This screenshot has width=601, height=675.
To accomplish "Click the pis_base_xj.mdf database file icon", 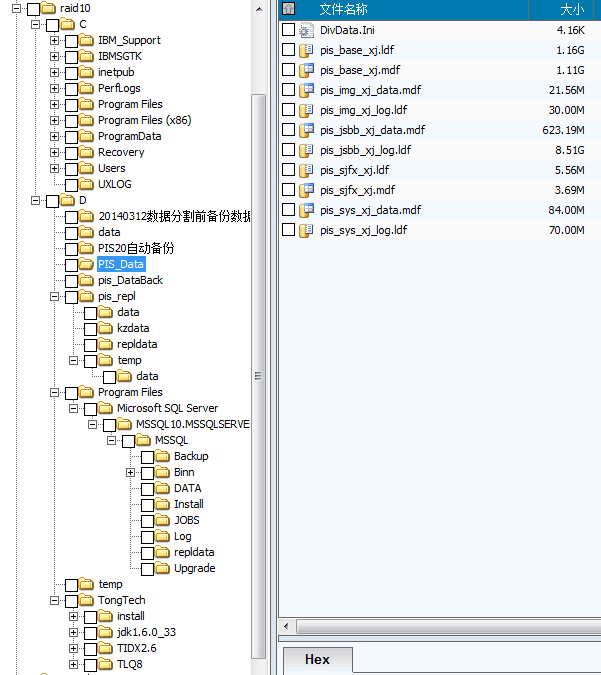I will (307, 70).
